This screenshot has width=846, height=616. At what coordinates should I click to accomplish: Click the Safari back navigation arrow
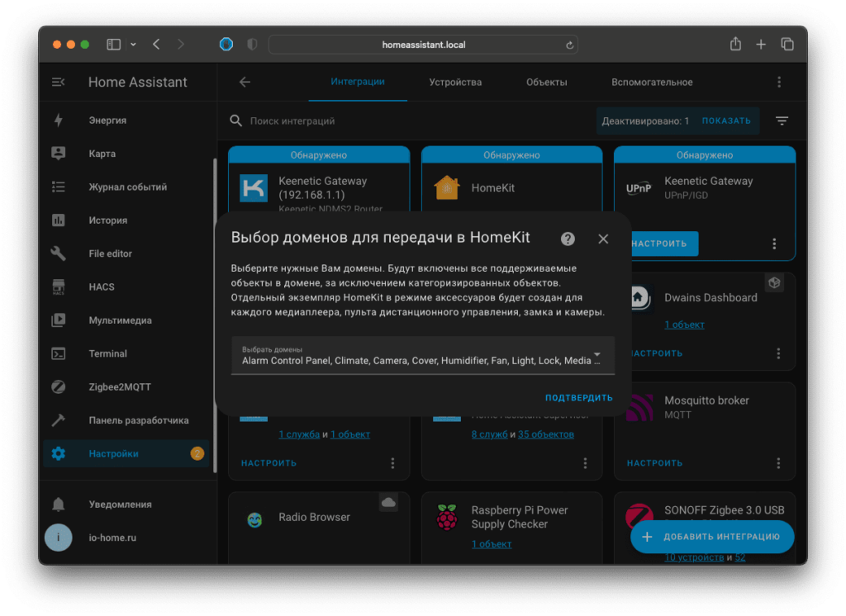coord(156,45)
